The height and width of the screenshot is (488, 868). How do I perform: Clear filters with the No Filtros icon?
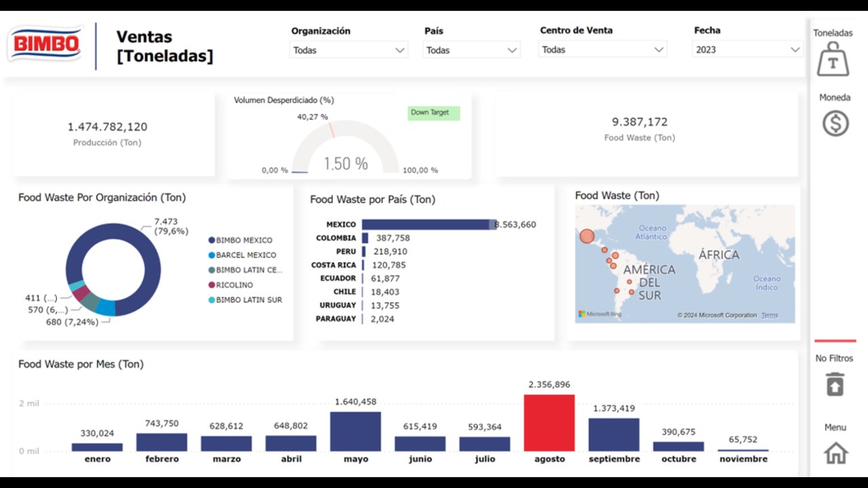click(x=835, y=384)
